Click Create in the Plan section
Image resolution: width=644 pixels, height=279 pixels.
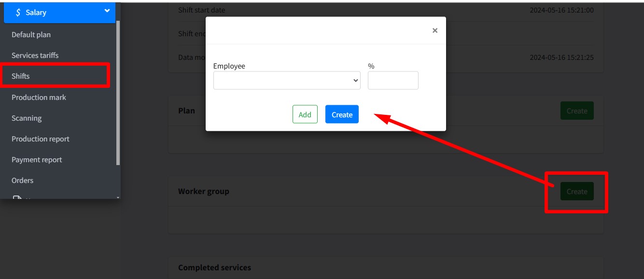coord(576,111)
